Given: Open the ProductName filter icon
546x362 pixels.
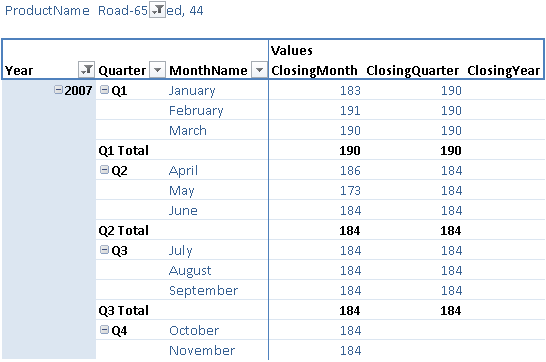Looking at the screenshot, I should pos(157,10).
